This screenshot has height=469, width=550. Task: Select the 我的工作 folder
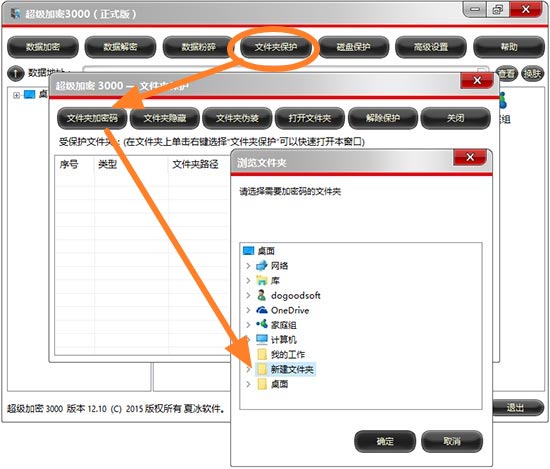[x=281, y=354]
